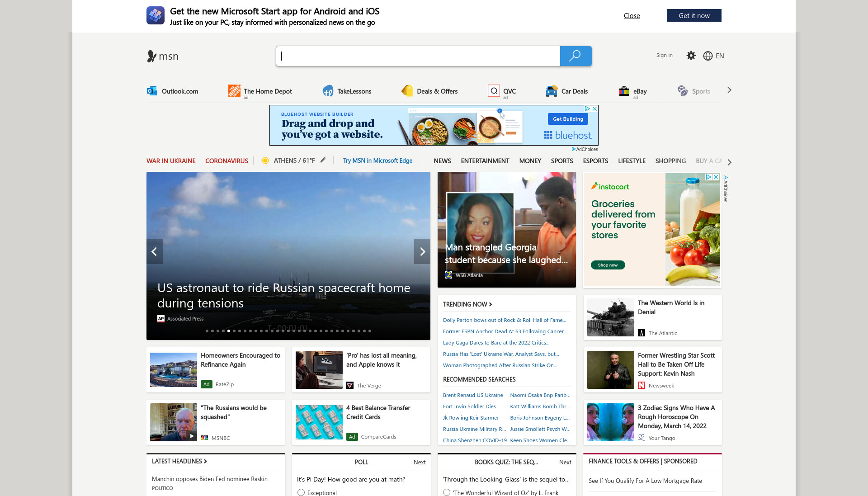Open Man strangled Georgia student story

pos(506,230)
